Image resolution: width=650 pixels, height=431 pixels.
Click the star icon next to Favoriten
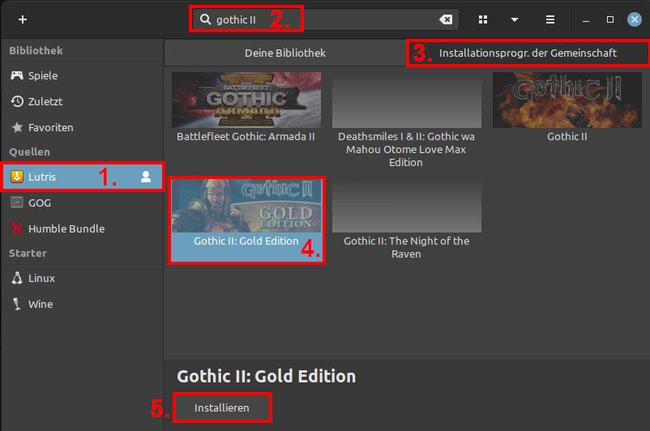[17, 127]
